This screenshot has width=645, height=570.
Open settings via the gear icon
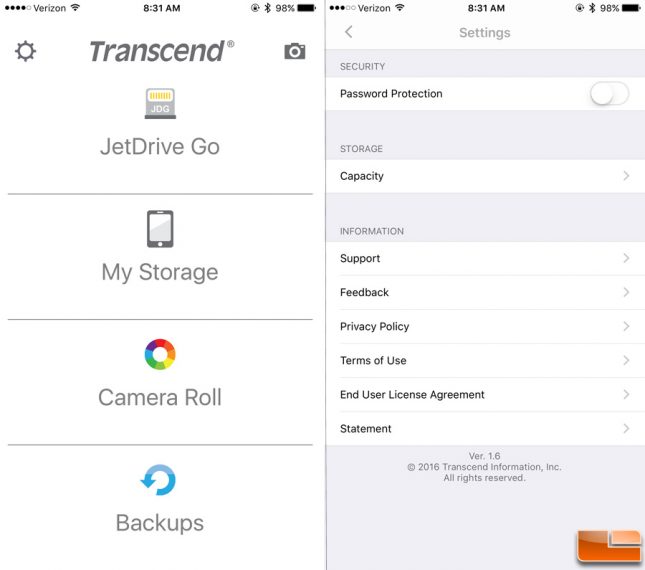click(x=26, y=51)
